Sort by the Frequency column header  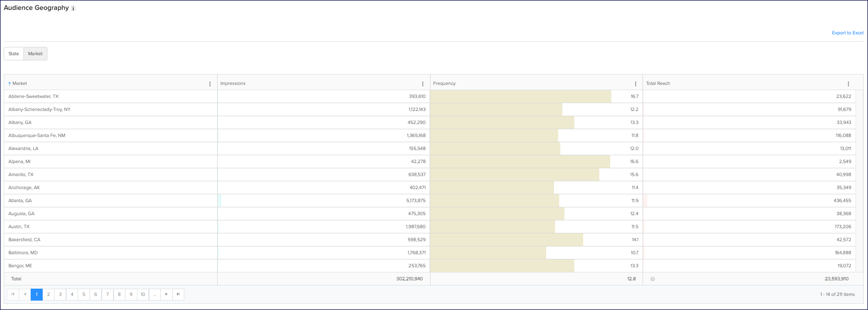pyautogui.click(x=444, y=83)
